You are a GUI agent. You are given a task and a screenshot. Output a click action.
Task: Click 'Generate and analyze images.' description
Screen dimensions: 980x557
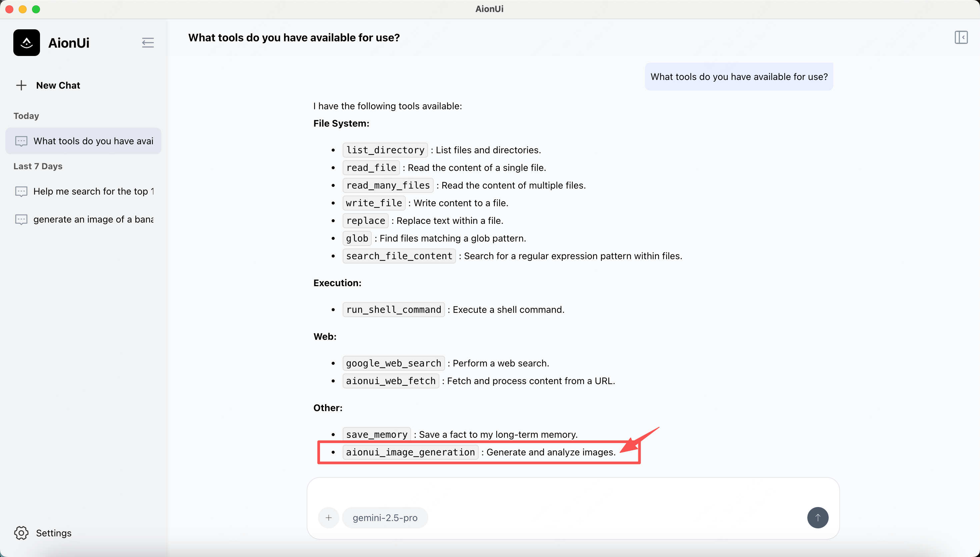(551, 452)
